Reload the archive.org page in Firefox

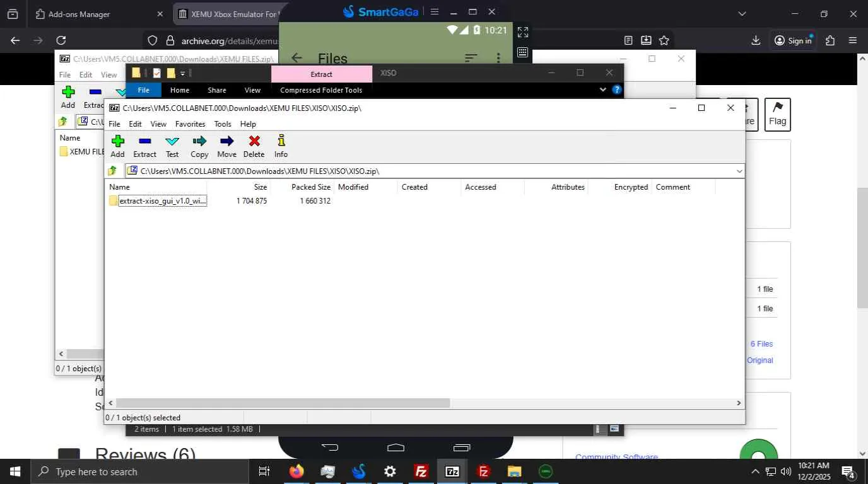[x=61, y=40]
